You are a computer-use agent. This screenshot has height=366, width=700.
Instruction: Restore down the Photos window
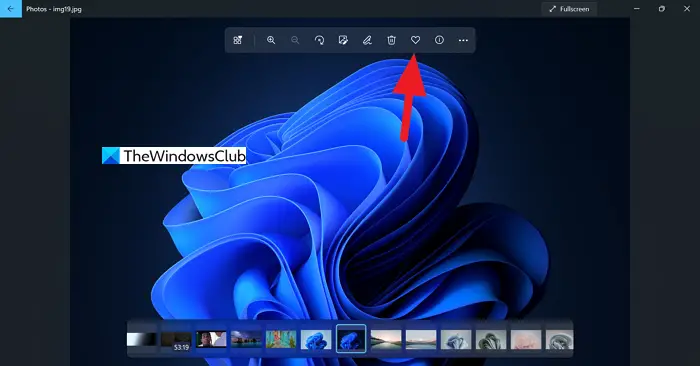point(662,9)
